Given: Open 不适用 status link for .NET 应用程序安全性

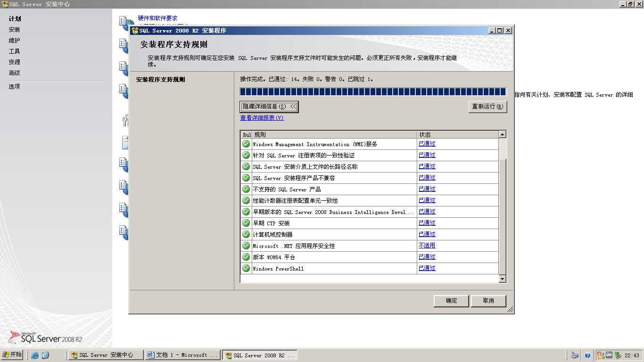Looking at the screenshot, I should [x=427, y=246].
